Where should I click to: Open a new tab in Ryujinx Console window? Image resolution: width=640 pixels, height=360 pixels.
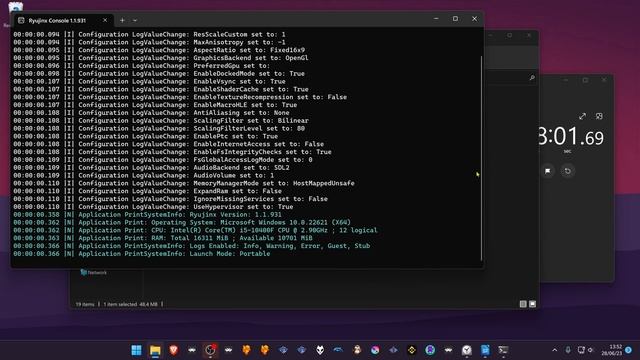(122, 20)
